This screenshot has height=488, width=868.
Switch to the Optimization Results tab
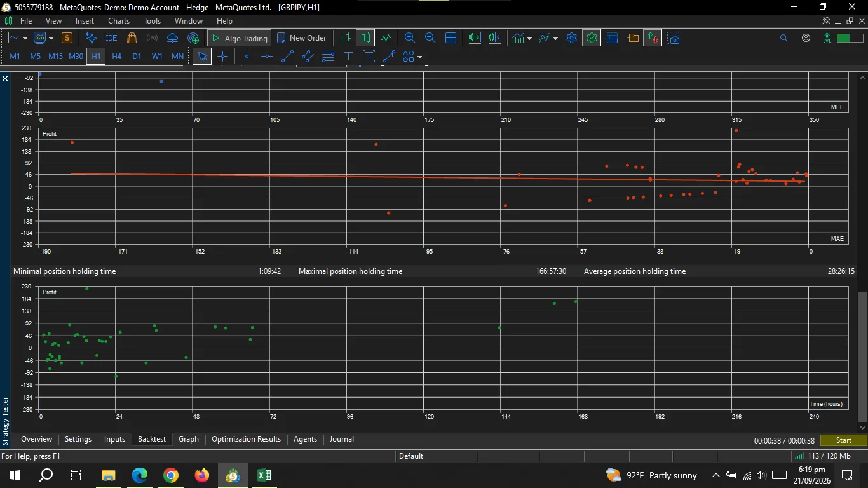(x=246, y=439)
